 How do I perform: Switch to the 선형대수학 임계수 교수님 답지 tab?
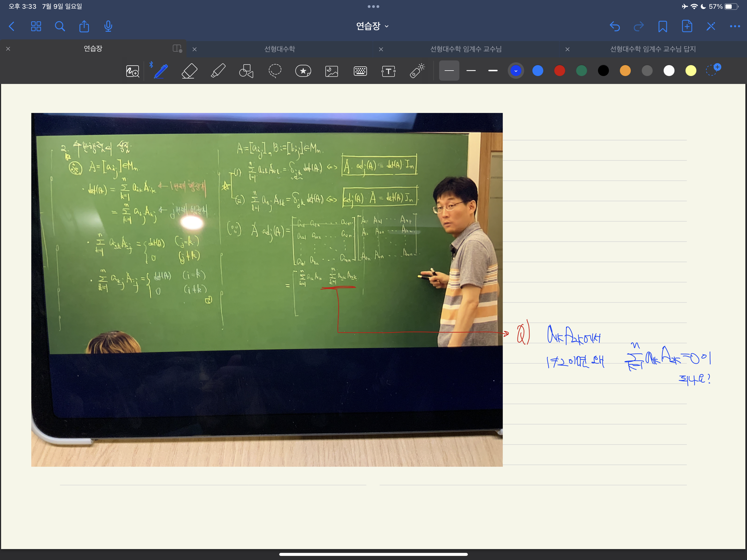[653, 49]
